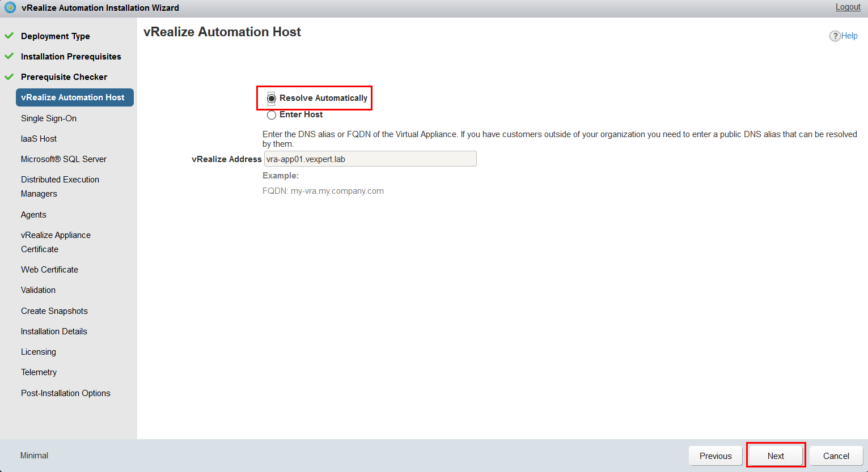Click the vRealize Automation Host page heading

tap(222, 32)
